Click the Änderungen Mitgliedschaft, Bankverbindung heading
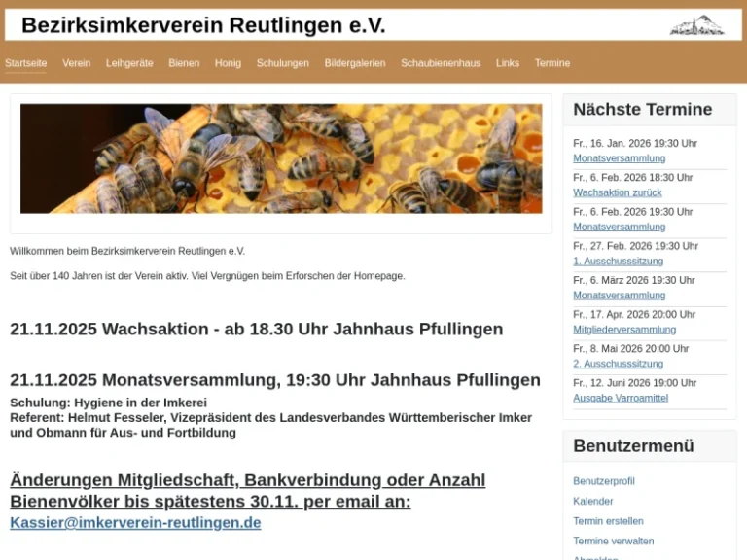 pos(248,490)
